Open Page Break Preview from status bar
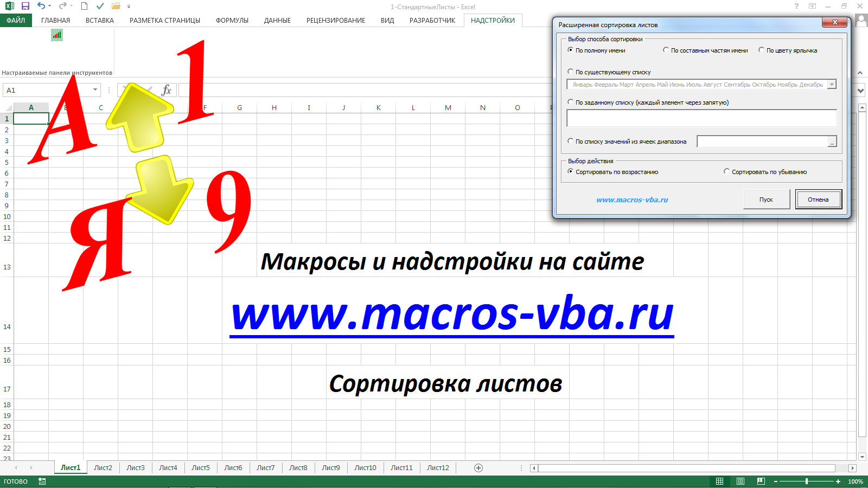 point(759,481)
